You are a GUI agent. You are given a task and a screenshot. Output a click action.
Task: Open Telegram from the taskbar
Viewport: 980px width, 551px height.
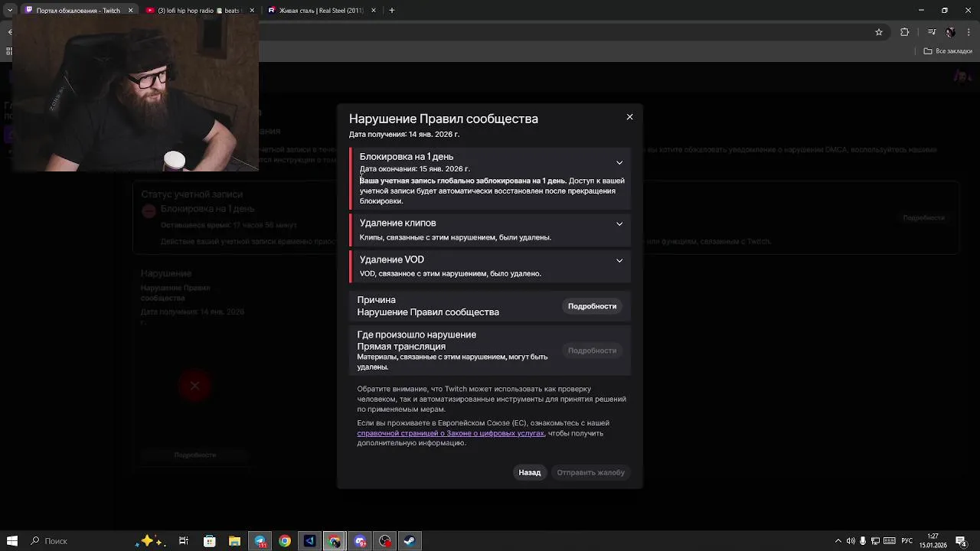[260, 541]
